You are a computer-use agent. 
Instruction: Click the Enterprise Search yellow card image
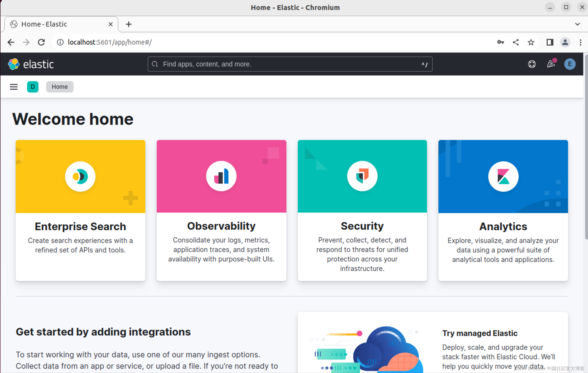coord(80,176)
